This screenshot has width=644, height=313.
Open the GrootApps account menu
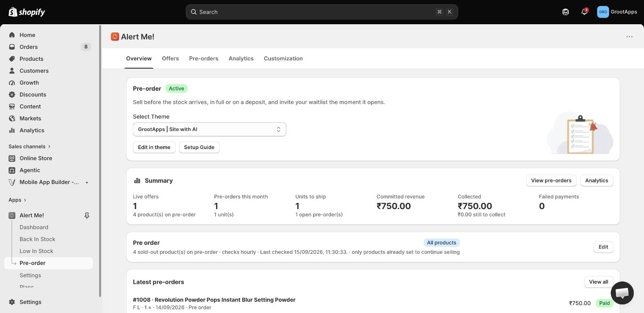click(x=617, y=12)
